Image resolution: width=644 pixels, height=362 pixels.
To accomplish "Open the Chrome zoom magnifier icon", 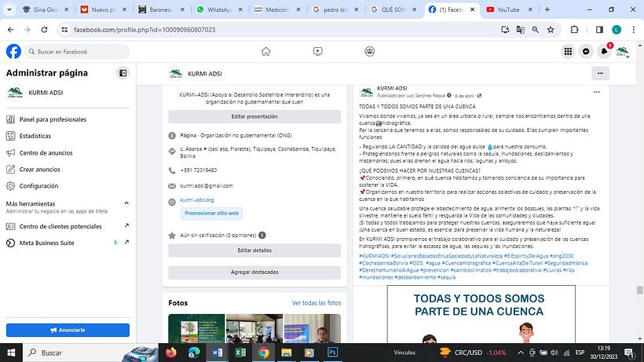I will pos(536,30).
